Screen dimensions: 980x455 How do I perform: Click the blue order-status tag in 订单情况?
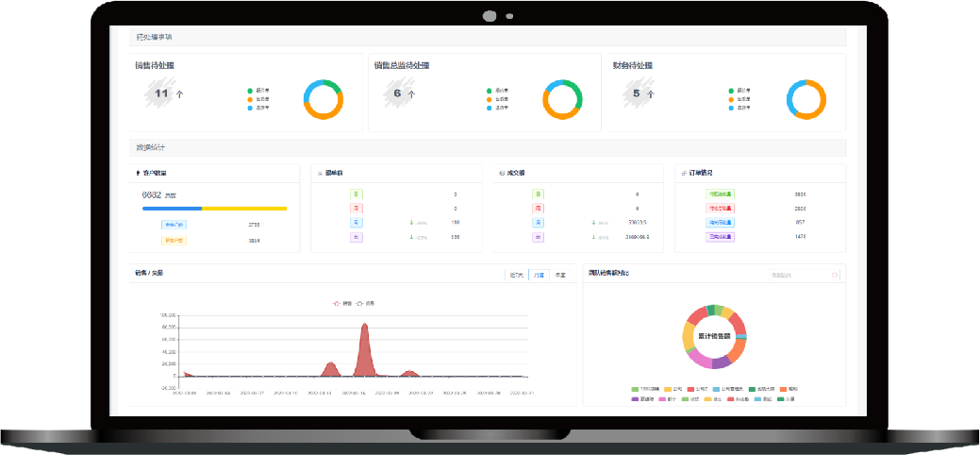point(720,223)
